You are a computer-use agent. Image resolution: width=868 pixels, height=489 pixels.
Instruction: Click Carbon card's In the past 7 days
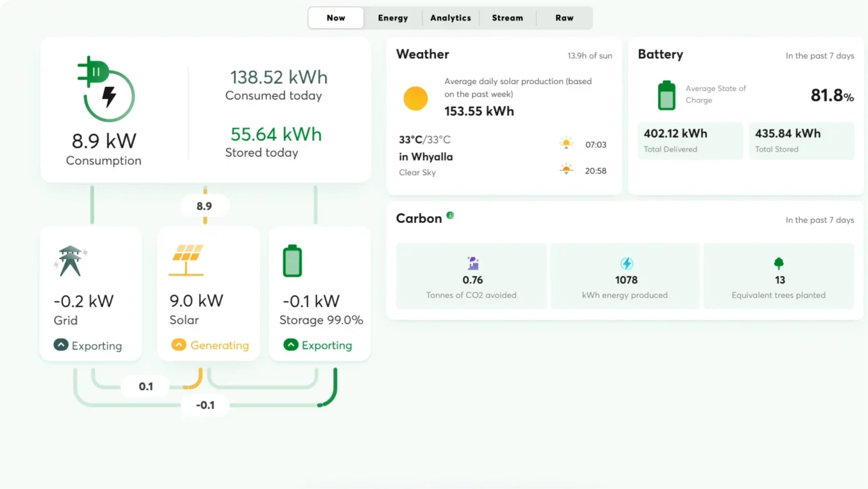(820, 220)
